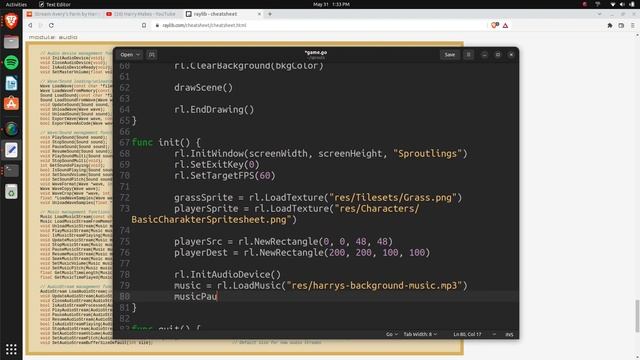This screenshot has width=640, height=360.
Task: Open the Brave browser from the dock
Action: (x=11, y=21)
